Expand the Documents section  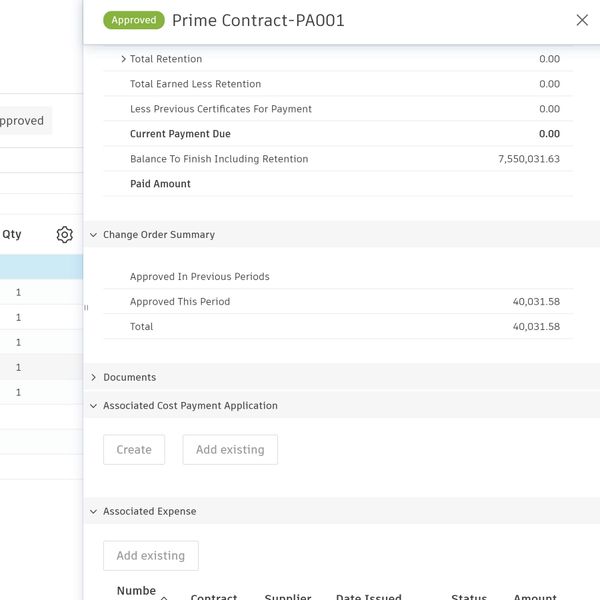click(93, 378)
